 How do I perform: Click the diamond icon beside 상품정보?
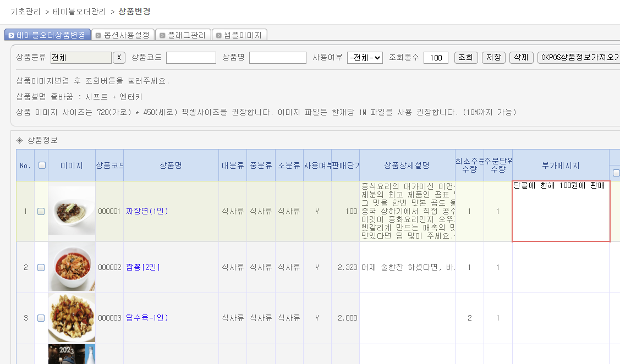[20, 140]
